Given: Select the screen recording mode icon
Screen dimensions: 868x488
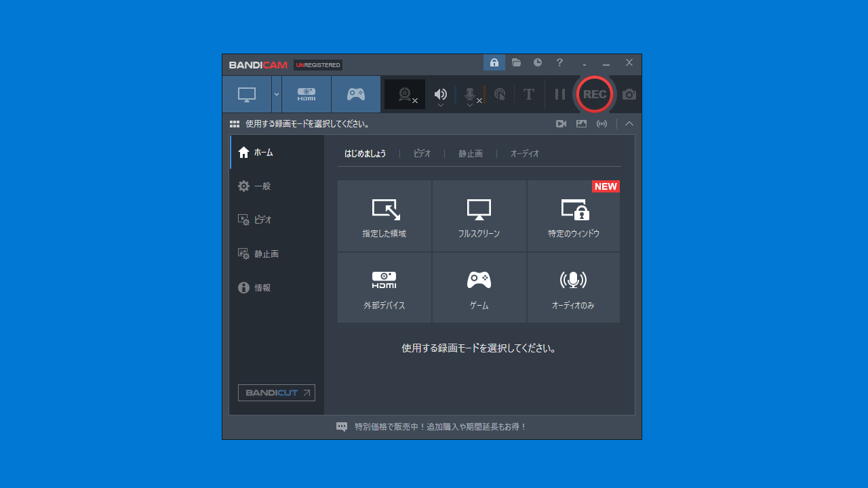Looking at the screenshot, I should (247, 94).
